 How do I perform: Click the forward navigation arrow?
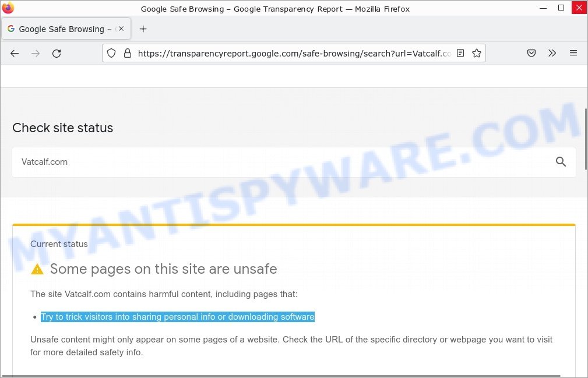(36, 54)
